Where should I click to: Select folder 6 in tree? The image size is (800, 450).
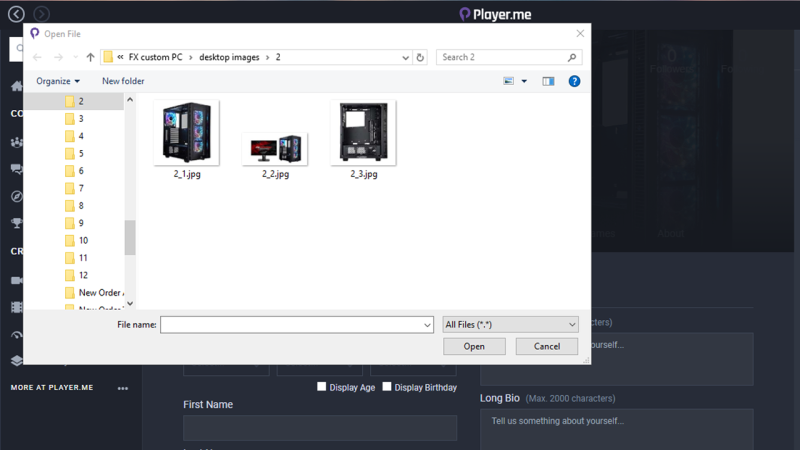pos(74,171)
